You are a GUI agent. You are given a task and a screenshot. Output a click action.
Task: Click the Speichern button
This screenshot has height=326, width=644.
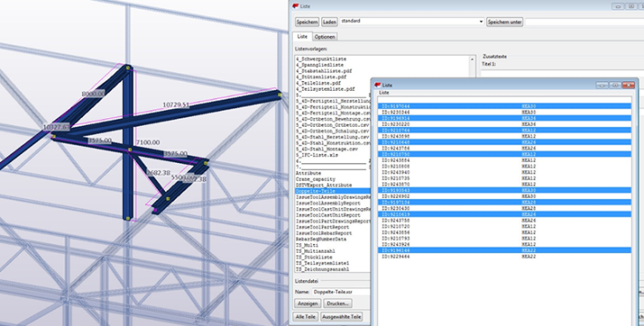[x=307, y=22]
